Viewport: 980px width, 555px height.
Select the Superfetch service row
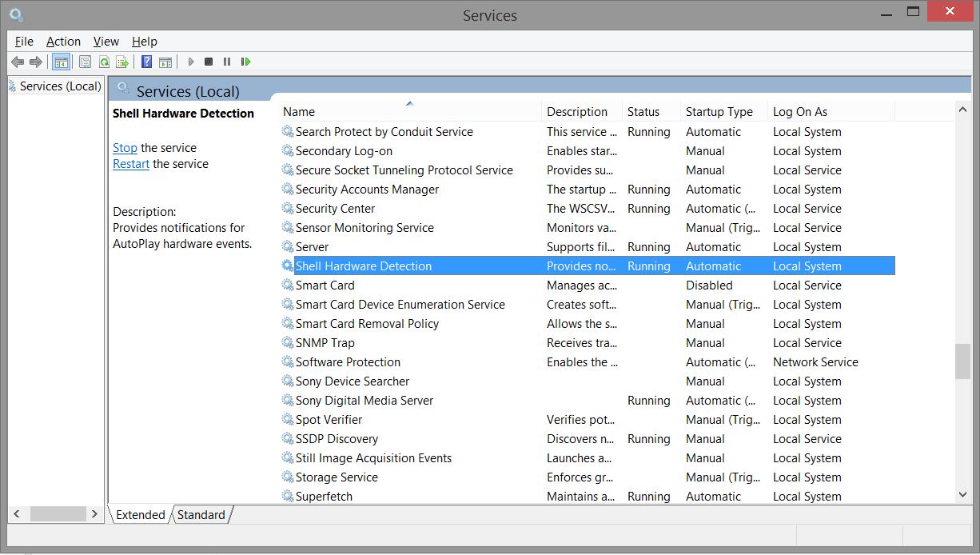point(324,497)
